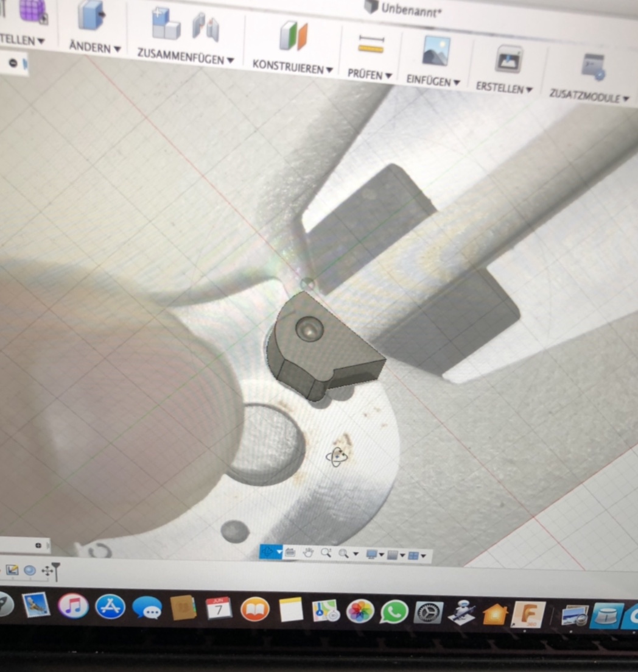Open WhatsApp from the Dock

394,611
